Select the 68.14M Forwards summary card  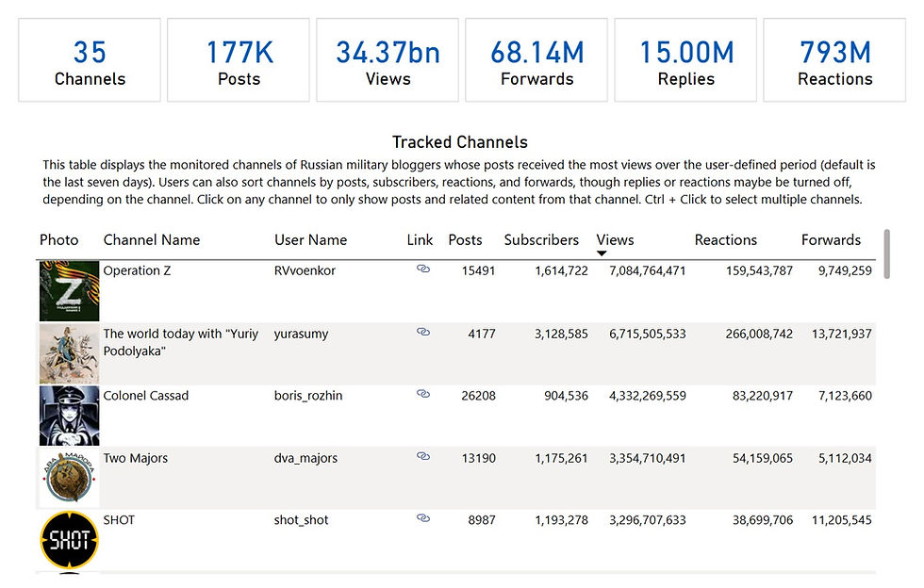click(x=536, y=60)
